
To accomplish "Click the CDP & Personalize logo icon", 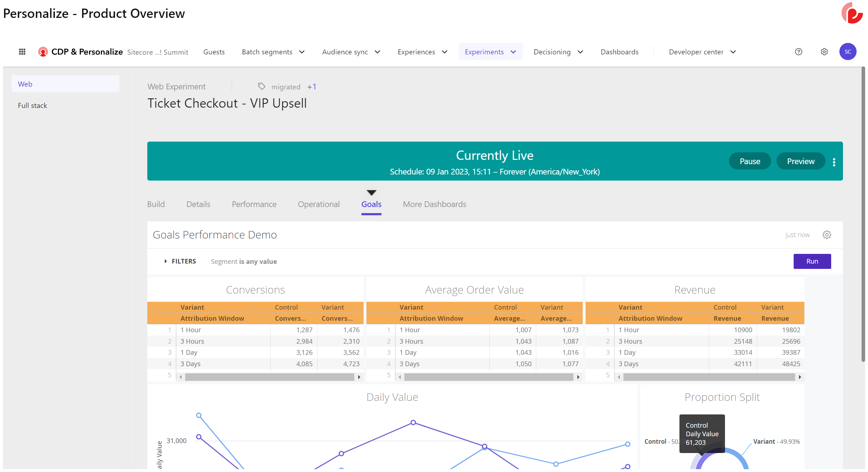I will pyautogui.click(x=43, y=52).
